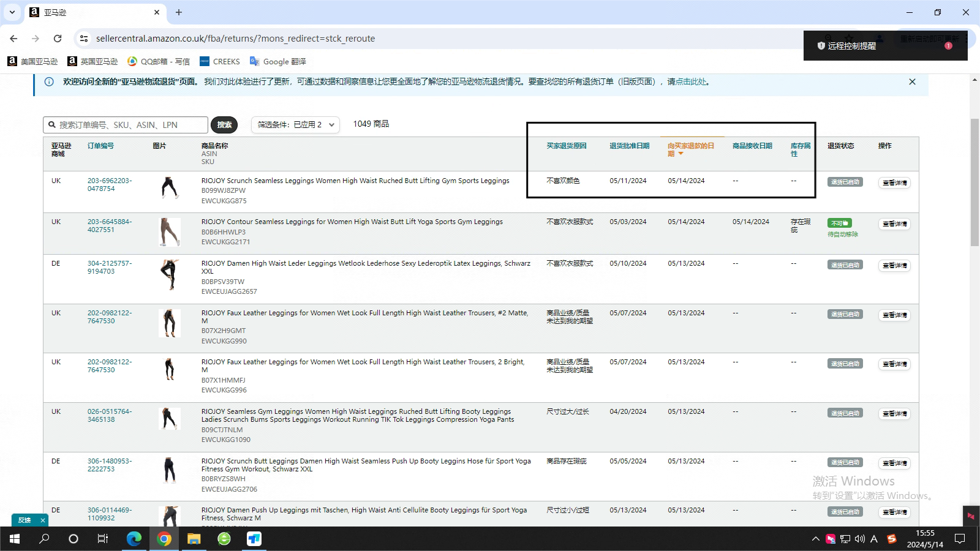Open the 筛选条件 filter dropdown
Image resolution: width=980 pixels, height=551 pixels.
295,125
